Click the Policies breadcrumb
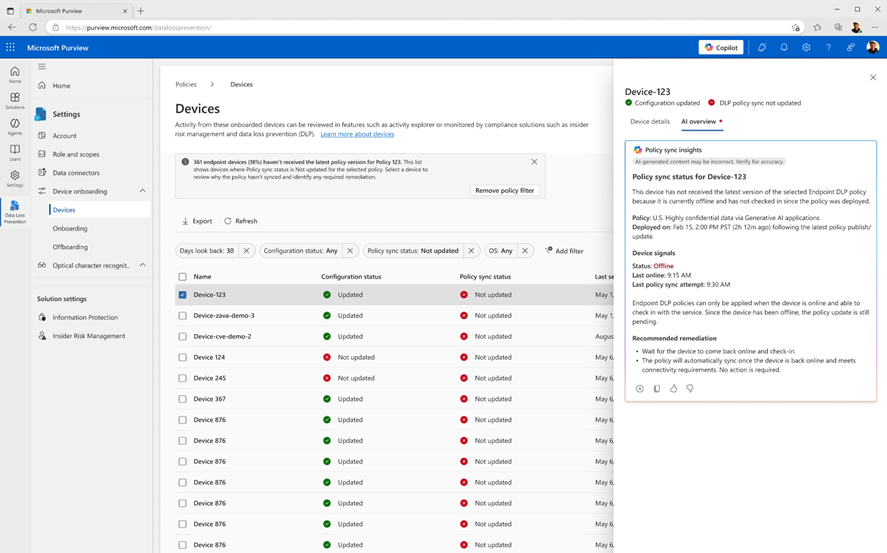The width and height of the screenshot is (887, 553). [x=186, y=84]
